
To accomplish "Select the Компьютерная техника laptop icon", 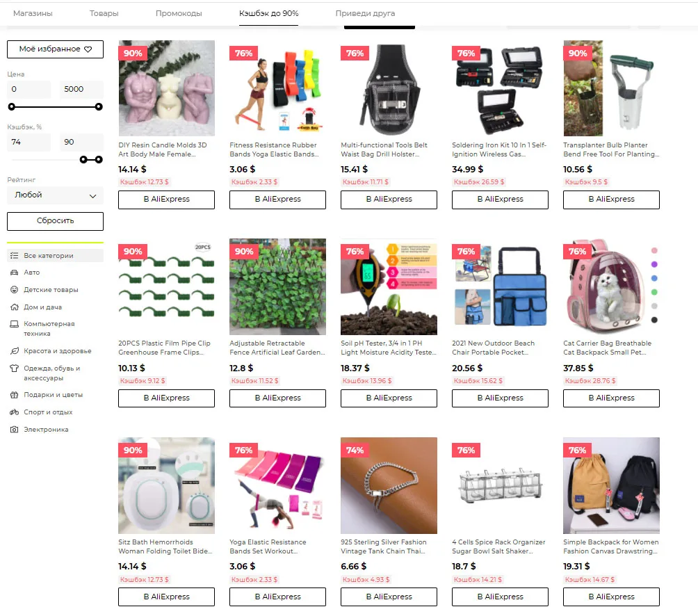I will pos(14,324).
